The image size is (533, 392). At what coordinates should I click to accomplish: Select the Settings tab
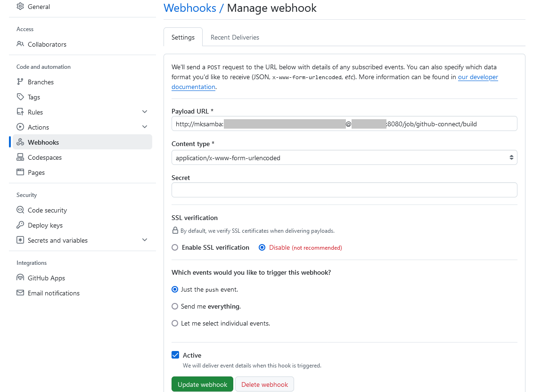[183, 37]
